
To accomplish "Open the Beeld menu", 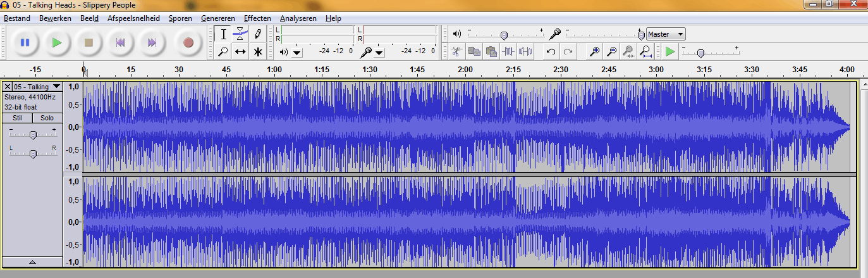I will click(89, 18).
